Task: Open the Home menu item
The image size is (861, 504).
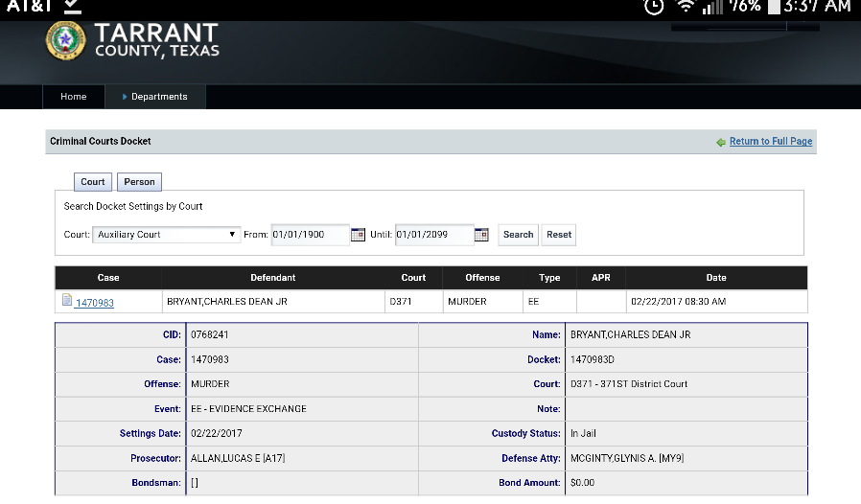Action: coord(74,97)
